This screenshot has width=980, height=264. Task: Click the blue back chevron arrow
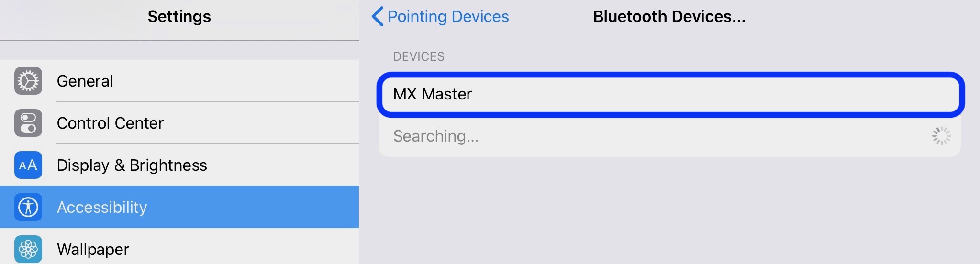tap(378, 16)
